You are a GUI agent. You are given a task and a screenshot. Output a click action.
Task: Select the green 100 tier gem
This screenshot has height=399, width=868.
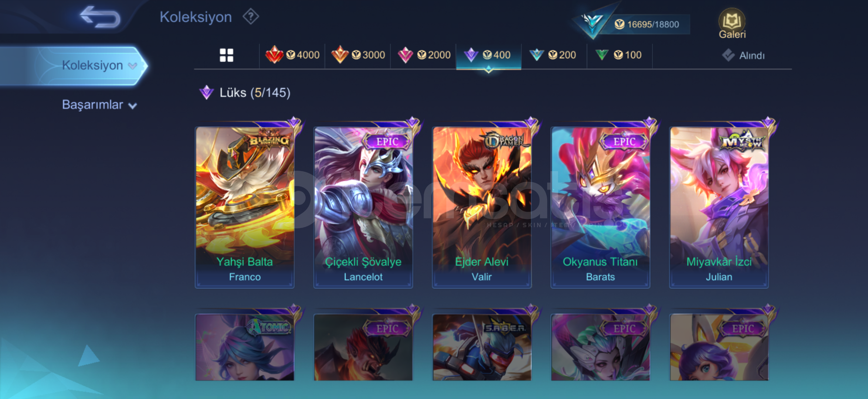point(602,55)
